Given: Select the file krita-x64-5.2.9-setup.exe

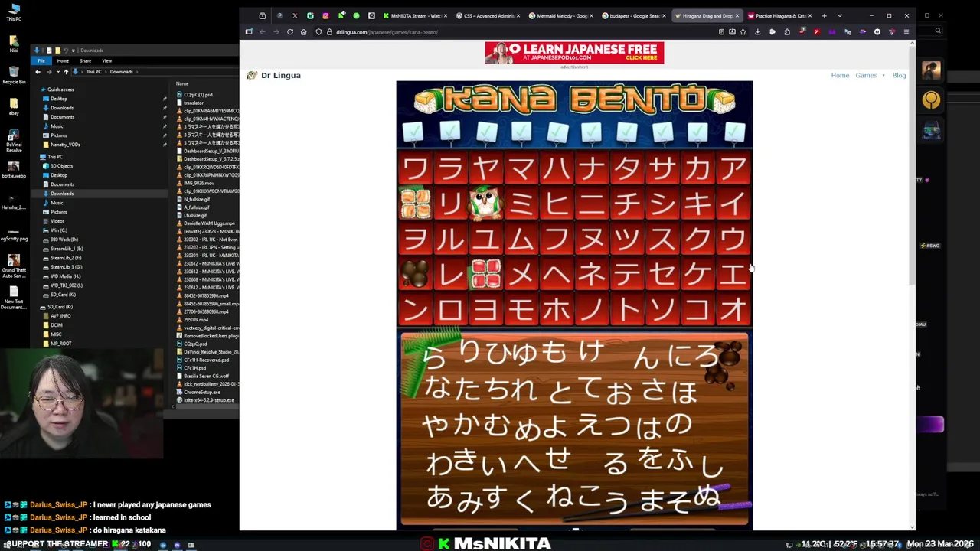Looking at the screenshot, I should (x=207, y=400).
